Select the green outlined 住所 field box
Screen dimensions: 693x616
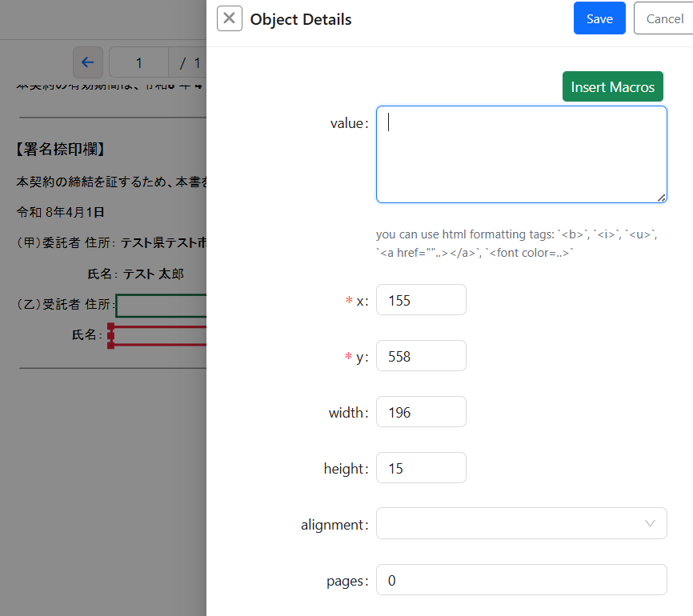(160, 306)
